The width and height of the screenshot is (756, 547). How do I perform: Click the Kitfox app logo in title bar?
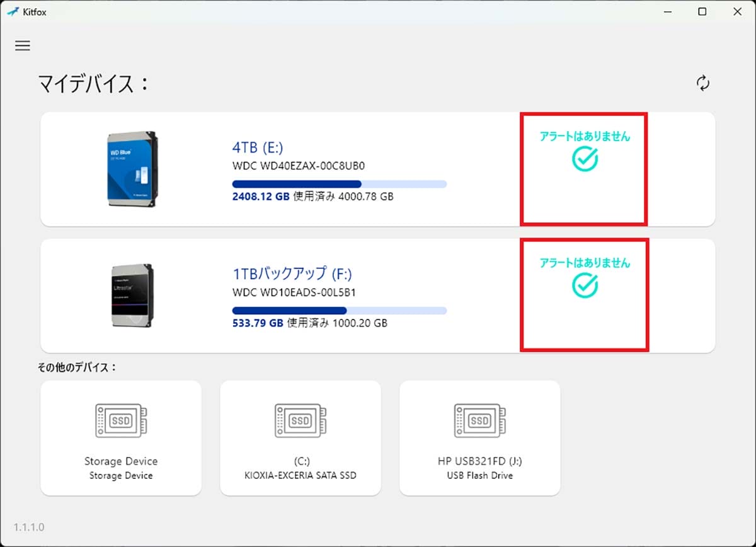point(13,12)
